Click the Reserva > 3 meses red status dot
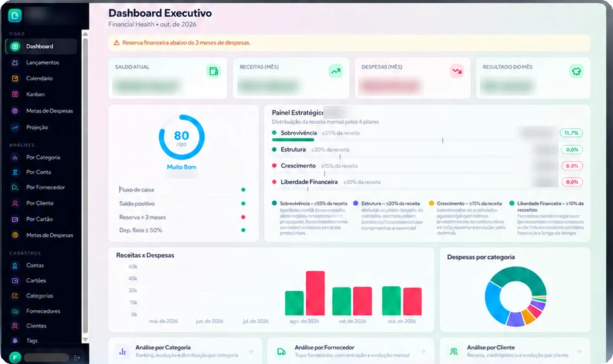Screen dimensions: 613x364 click(x=243, y=217)
